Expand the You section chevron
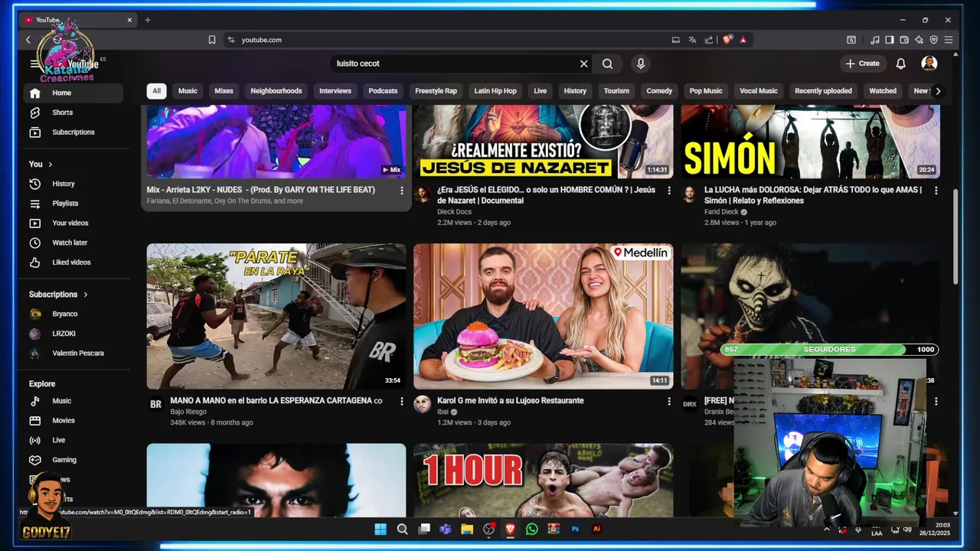Viewport: 980px width, 551px height. [51, 165]
